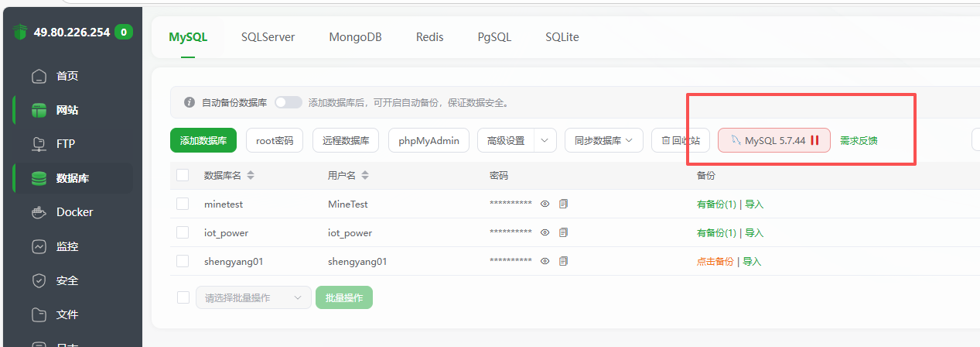Click the info icon beside 自动备份数据库
980x347 pixels.
pos(190,102)
